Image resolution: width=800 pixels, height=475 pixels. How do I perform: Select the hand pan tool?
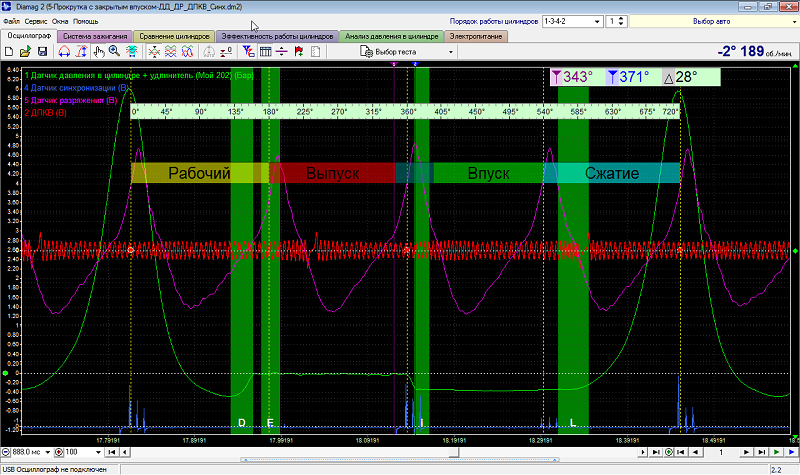pos(98,52)
